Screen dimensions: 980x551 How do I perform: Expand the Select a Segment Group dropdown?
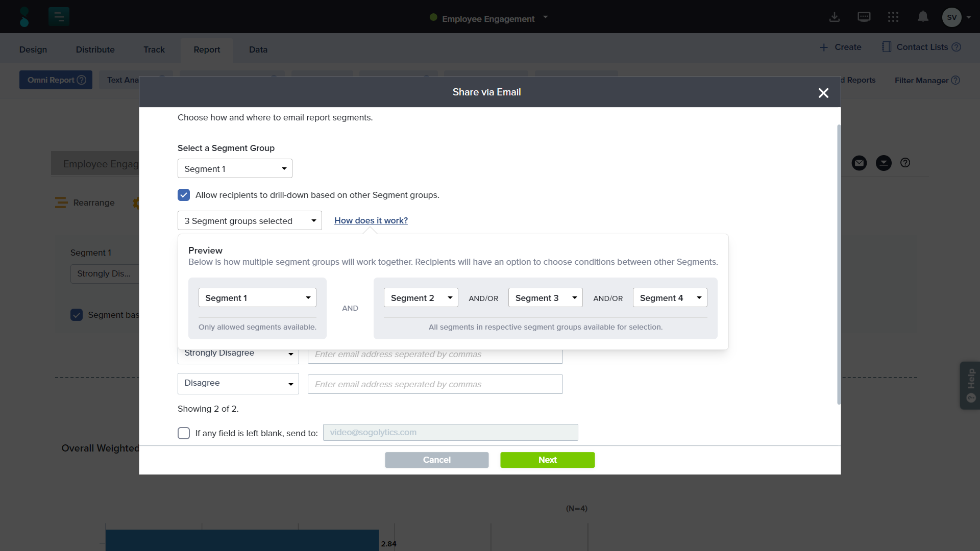(x=235, y=169)
